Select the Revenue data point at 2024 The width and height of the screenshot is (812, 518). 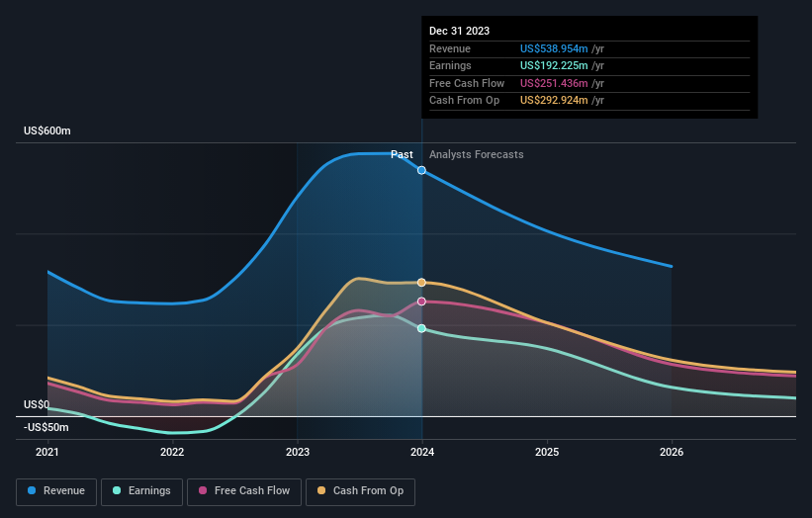[421, 170]
